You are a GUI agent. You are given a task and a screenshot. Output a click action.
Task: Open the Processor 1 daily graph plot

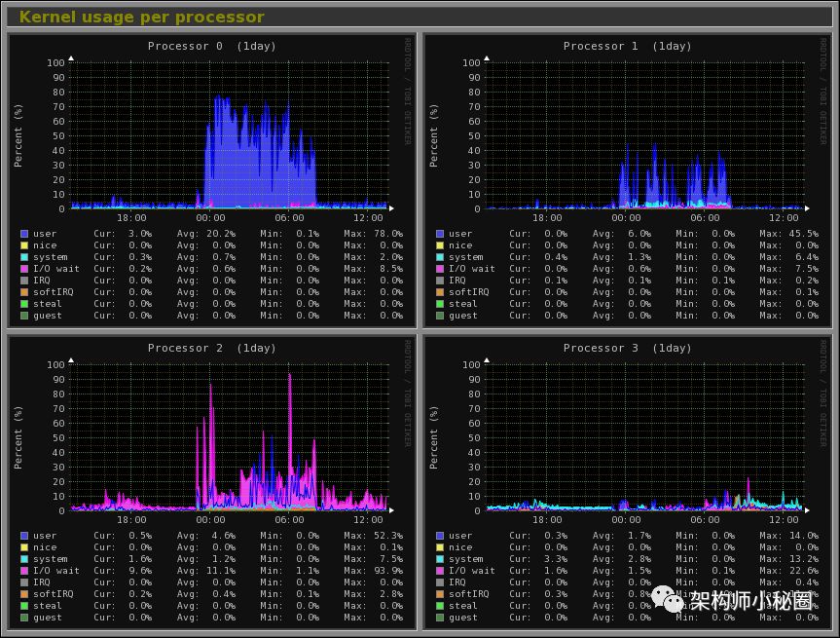click(x=645, y=135)
